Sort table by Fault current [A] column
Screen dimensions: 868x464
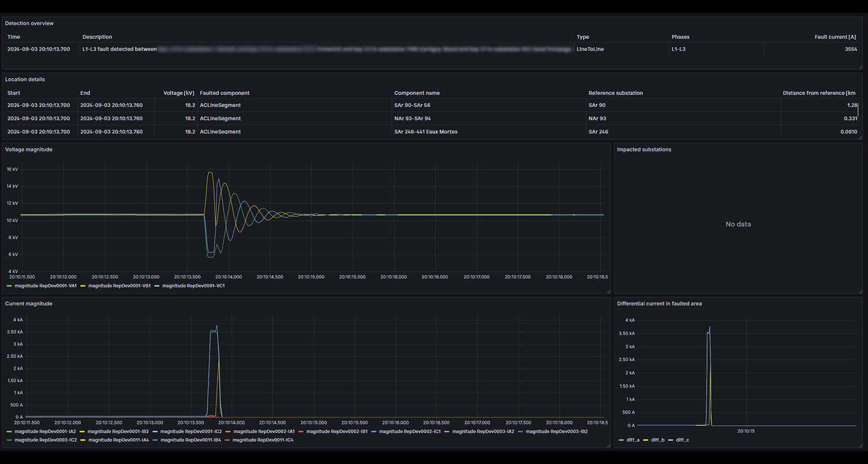[835, 37]
